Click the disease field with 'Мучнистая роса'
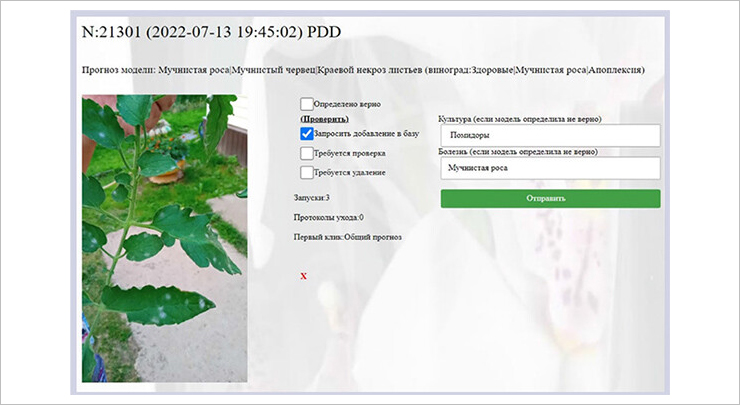This screenshot has height=405, width=740. [549, 169]
